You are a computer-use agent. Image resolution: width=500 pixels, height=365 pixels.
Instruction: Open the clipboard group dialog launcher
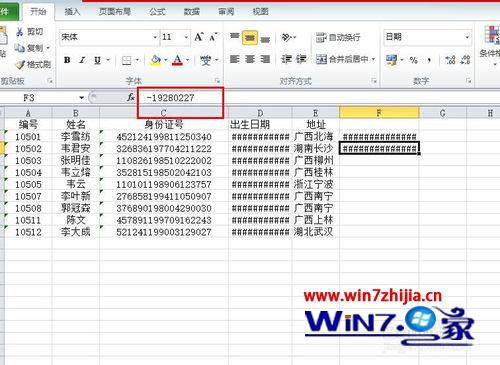pyautogui.click(x=50, y=80)
